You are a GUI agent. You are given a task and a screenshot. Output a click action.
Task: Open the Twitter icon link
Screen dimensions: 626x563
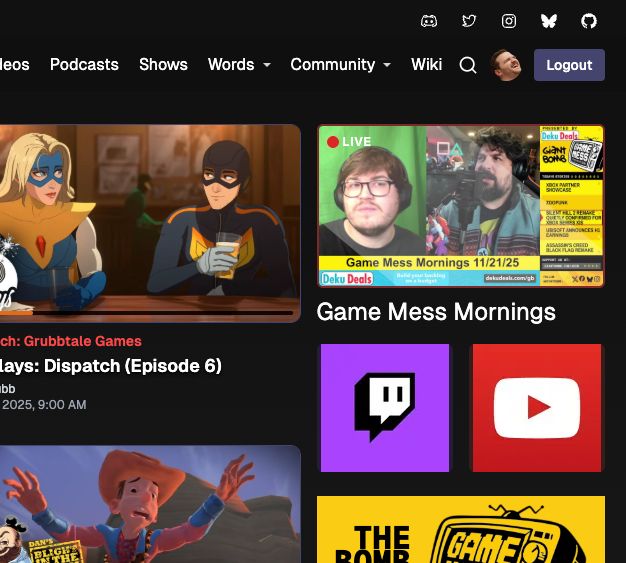click(x=469, y=21)
